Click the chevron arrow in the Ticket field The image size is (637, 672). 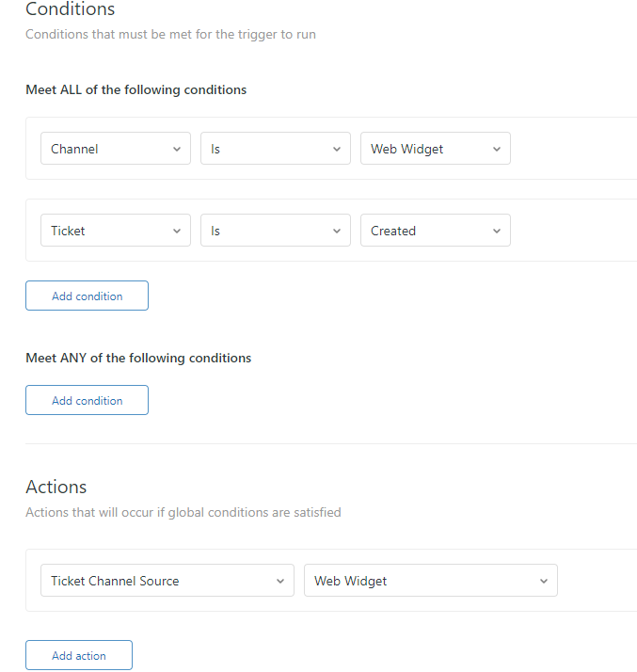[x=177, y=231]
